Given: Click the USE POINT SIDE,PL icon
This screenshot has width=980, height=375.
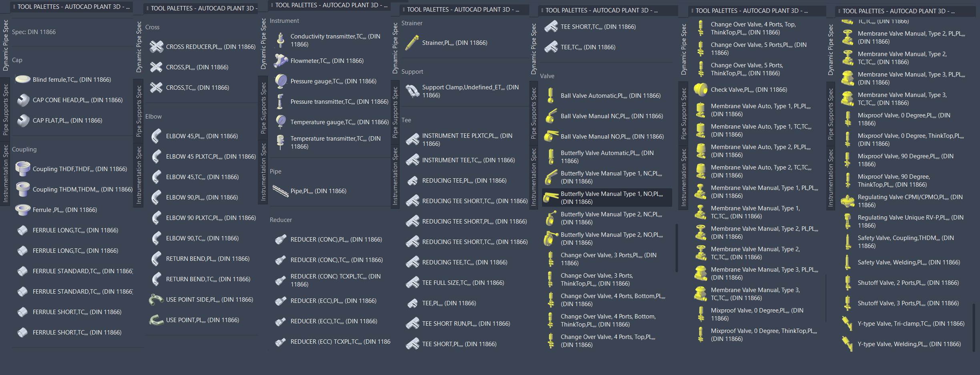Looking at the screenshot, I should [156, 300].
